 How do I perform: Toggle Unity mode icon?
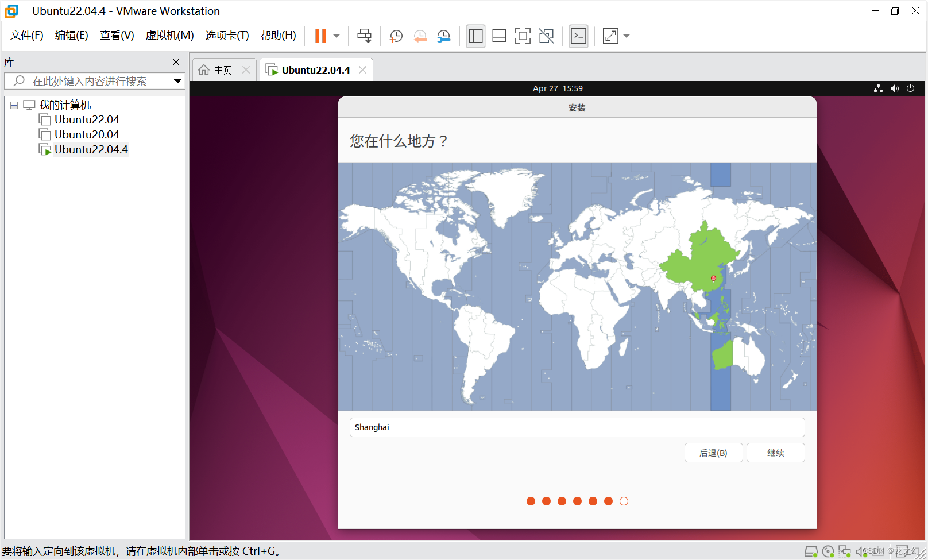pos(546,36)
